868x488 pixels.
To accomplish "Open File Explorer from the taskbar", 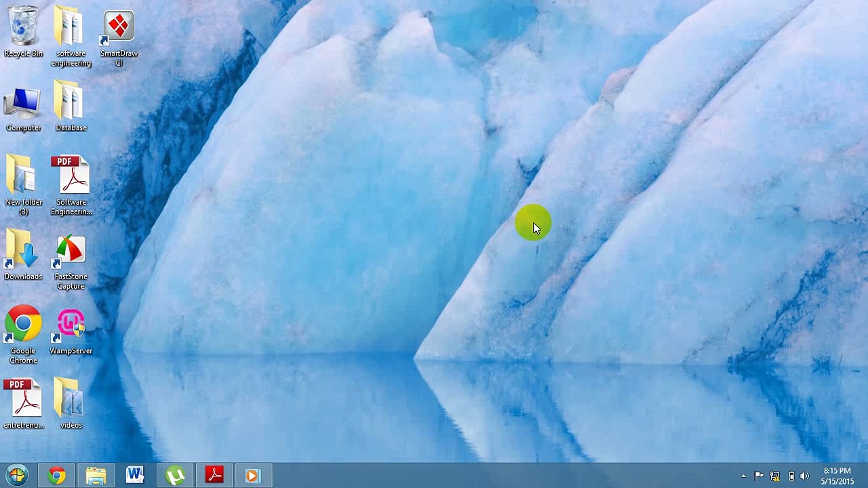I will pos(96,475).
